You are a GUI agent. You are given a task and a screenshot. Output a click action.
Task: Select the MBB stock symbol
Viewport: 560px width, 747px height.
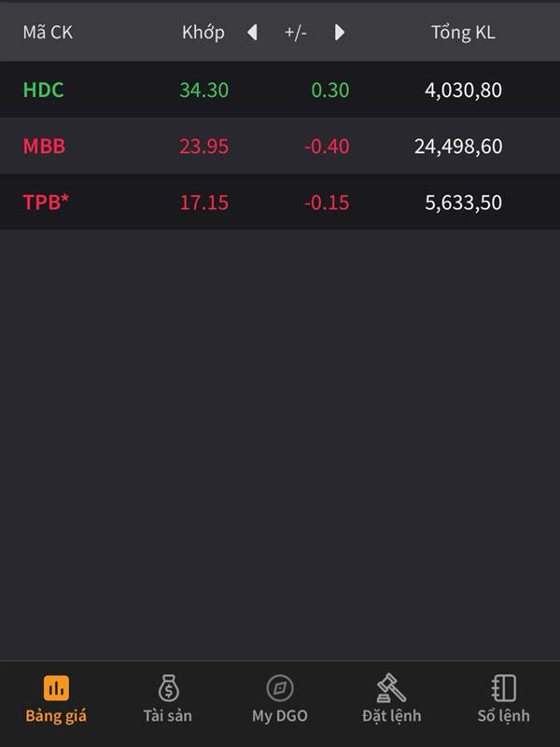click(44, 147)
